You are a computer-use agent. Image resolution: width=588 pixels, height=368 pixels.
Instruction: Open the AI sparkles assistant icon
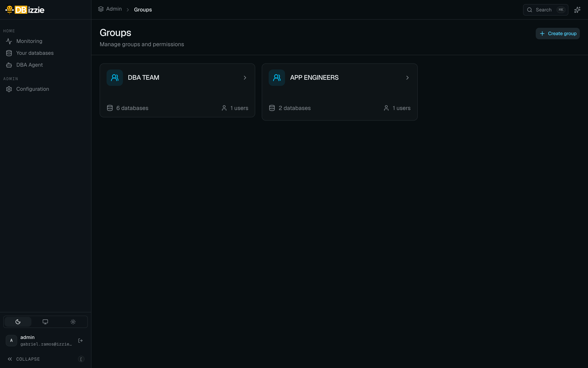tap(577, 10)
